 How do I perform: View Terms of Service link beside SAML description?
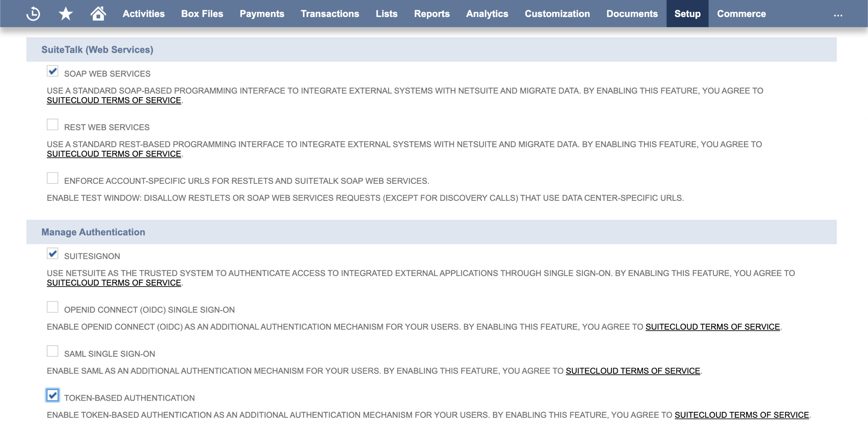pos(633,371)
